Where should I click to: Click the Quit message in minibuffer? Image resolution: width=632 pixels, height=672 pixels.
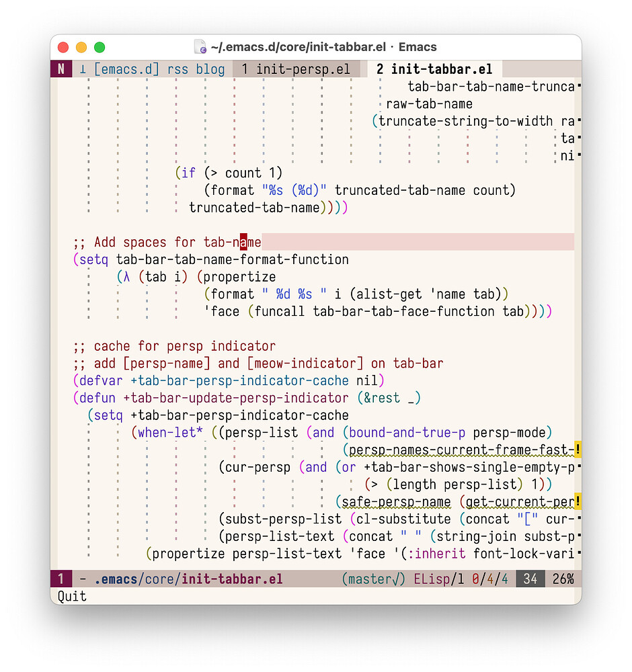(x=73, y=596)
